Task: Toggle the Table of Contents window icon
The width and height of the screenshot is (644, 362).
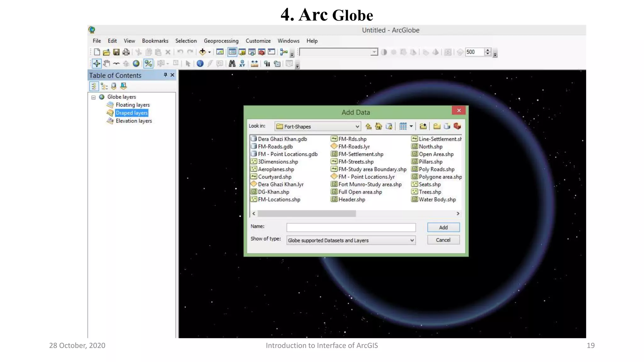Action: point(232,52)
